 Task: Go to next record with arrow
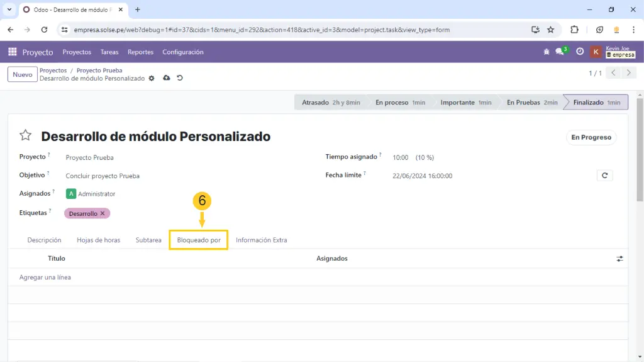pos(628,73)
